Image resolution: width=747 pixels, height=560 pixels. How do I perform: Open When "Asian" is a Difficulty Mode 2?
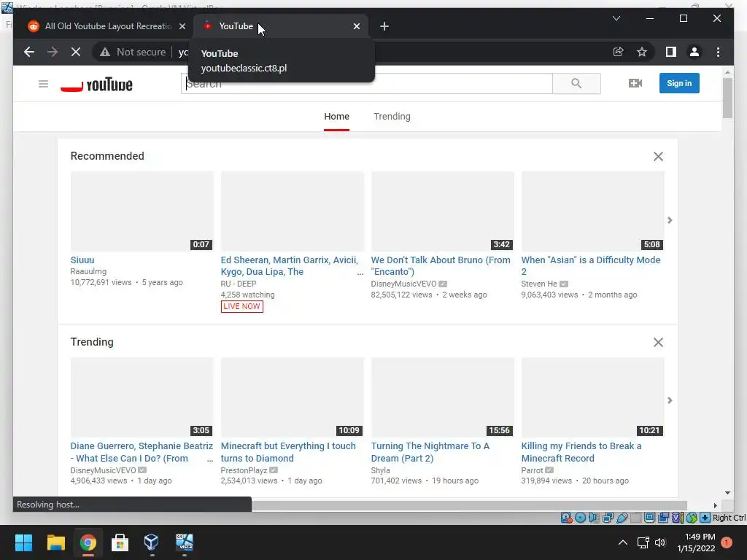point(591,265)
